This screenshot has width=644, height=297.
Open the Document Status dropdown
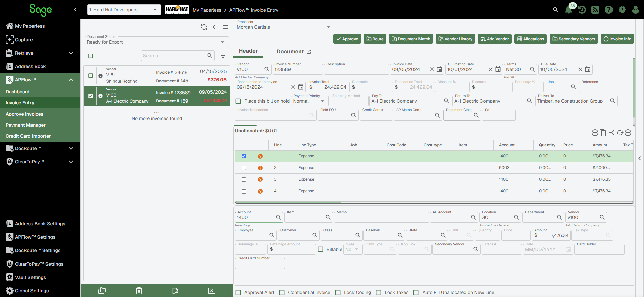[156, 42]
